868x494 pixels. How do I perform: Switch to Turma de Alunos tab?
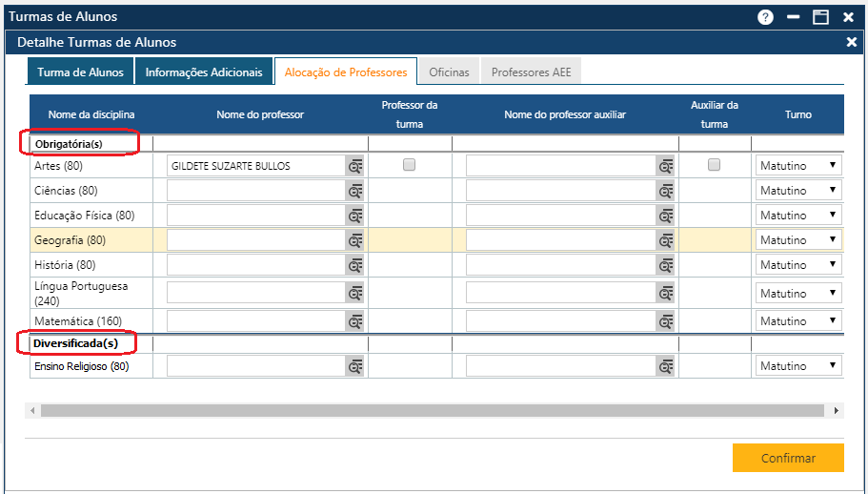coord(80,72)
